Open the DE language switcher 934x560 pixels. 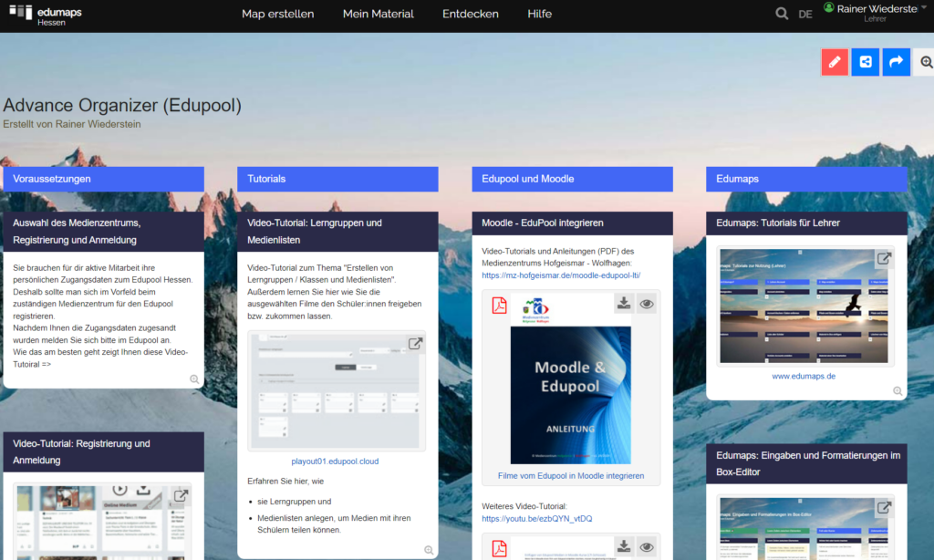pos(805,15)
